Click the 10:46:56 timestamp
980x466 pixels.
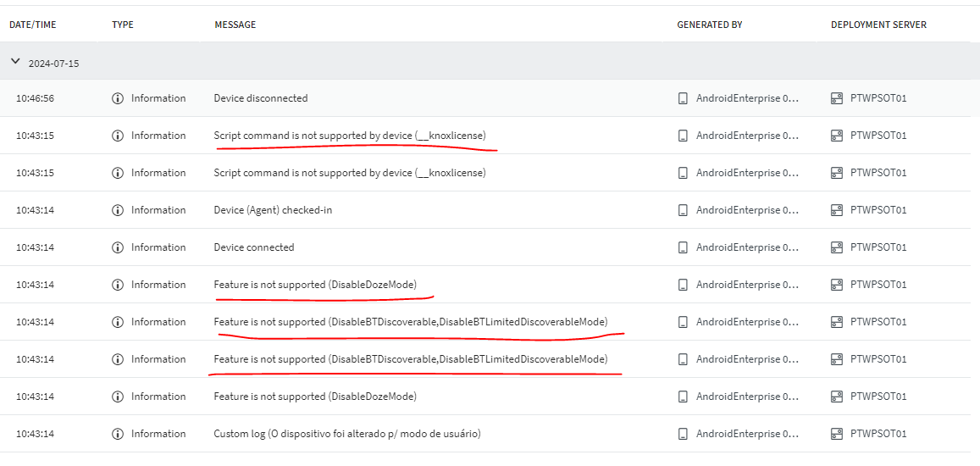(35, 98)
